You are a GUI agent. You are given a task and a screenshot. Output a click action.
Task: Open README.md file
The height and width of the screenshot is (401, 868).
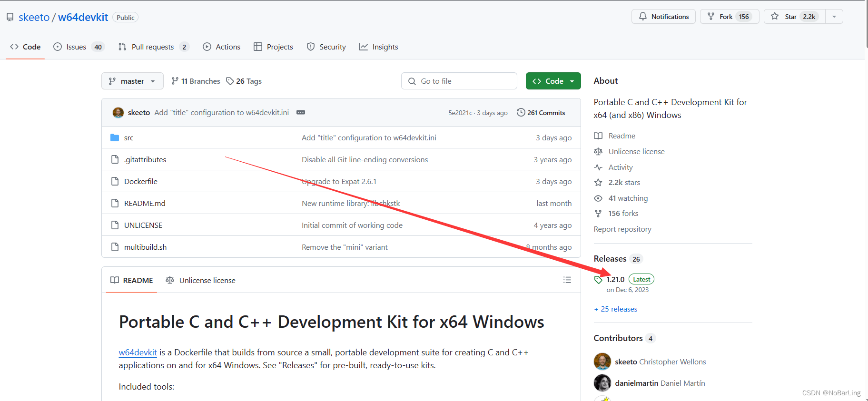tap(145, 203)
